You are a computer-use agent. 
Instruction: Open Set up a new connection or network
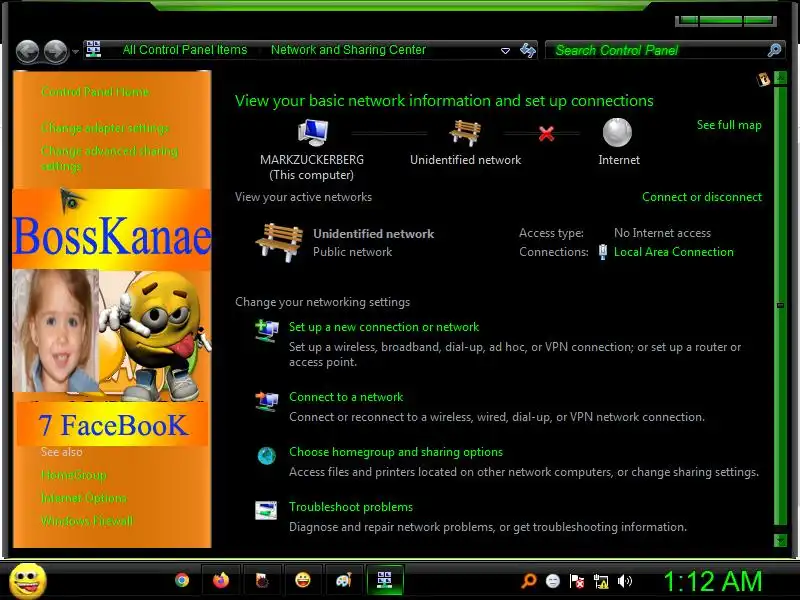[x=384, y=327]
